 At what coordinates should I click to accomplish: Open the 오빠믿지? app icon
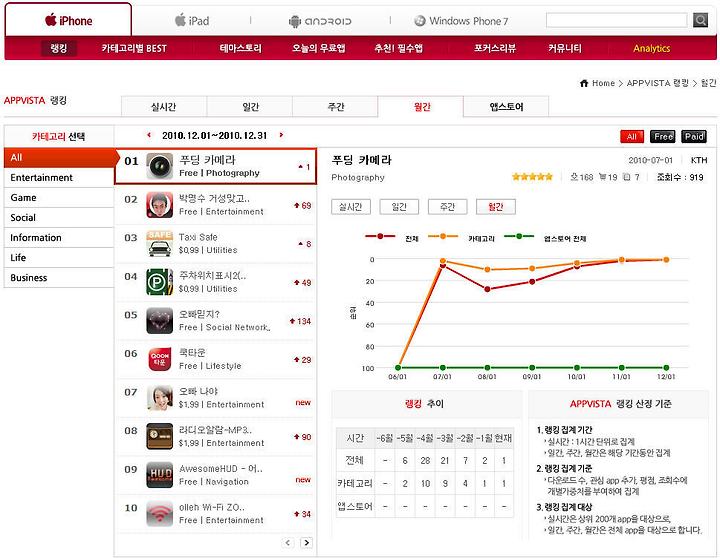coord(159,321)
